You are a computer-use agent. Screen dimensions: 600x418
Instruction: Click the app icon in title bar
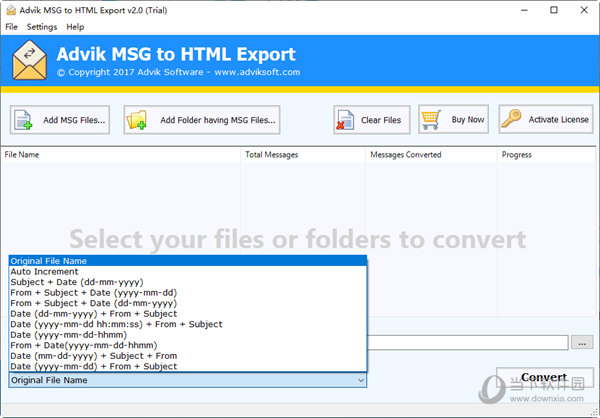pyautogui.click(x=11, y=10)
